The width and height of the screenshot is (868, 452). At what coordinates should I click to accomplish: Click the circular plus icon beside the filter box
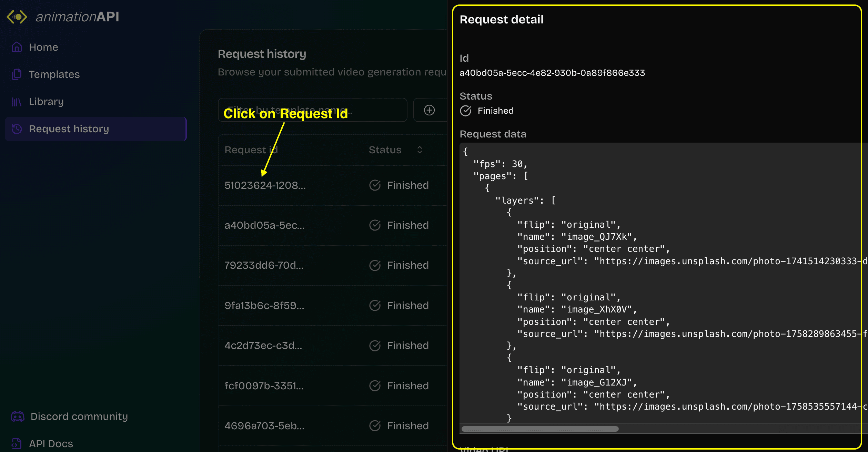429,110
